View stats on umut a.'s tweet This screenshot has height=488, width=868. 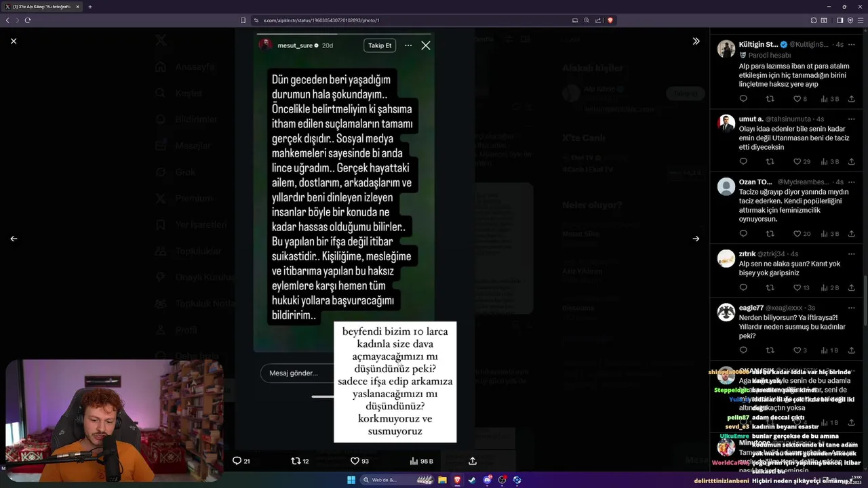(830, 162)
